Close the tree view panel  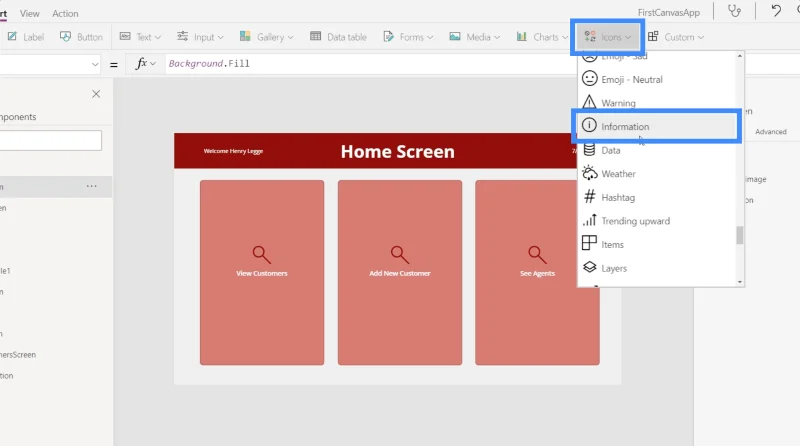coord(96,94)
